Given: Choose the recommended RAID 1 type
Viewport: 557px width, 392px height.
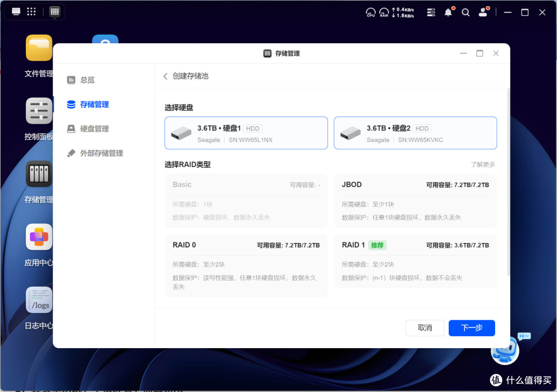Looking at the screenshot, I should point(415,261).
